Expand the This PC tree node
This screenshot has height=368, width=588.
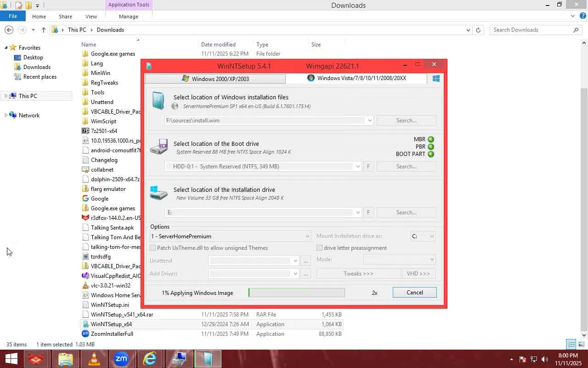point(6,96)
